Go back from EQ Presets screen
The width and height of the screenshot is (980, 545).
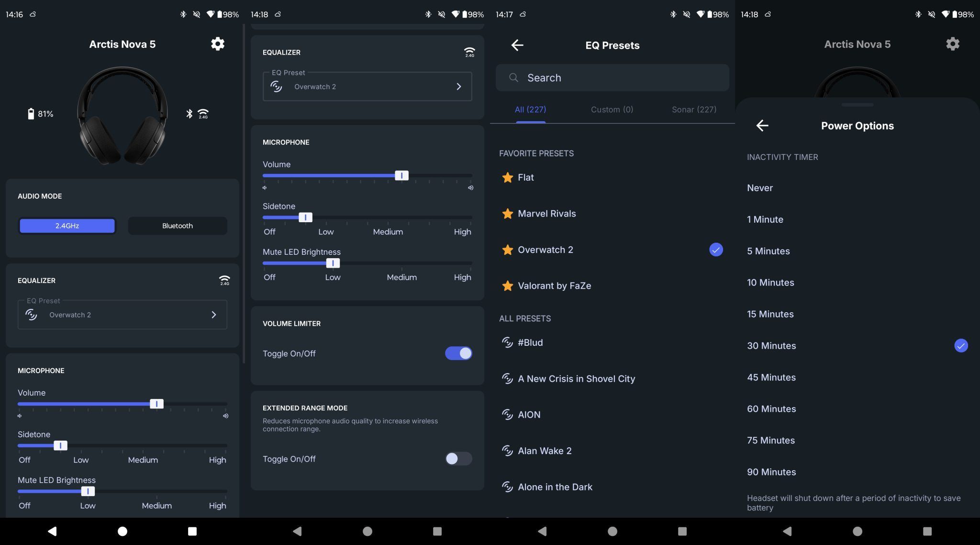(x=517, y=45)
